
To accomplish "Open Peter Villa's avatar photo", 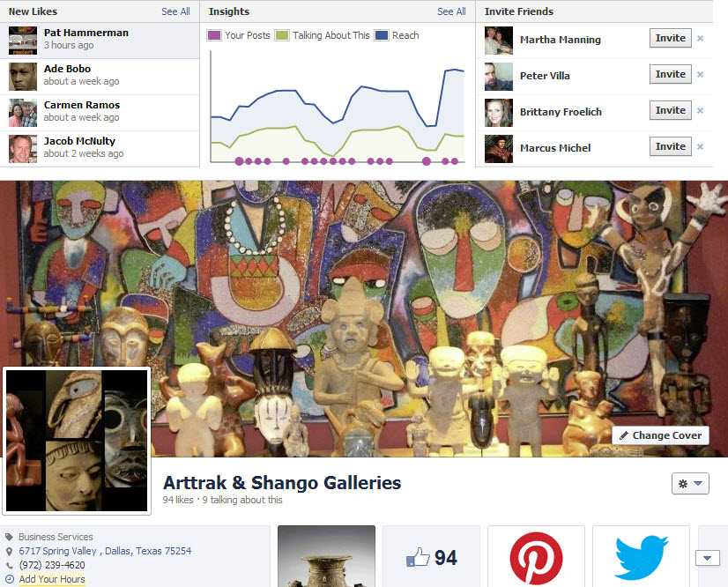I will coord(499,77).
